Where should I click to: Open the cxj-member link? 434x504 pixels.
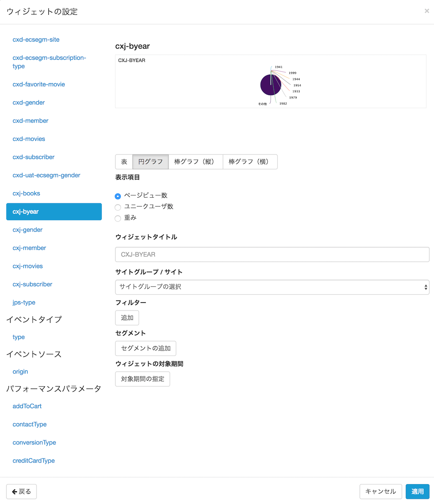pyautogui.click(x=30, y=248)
